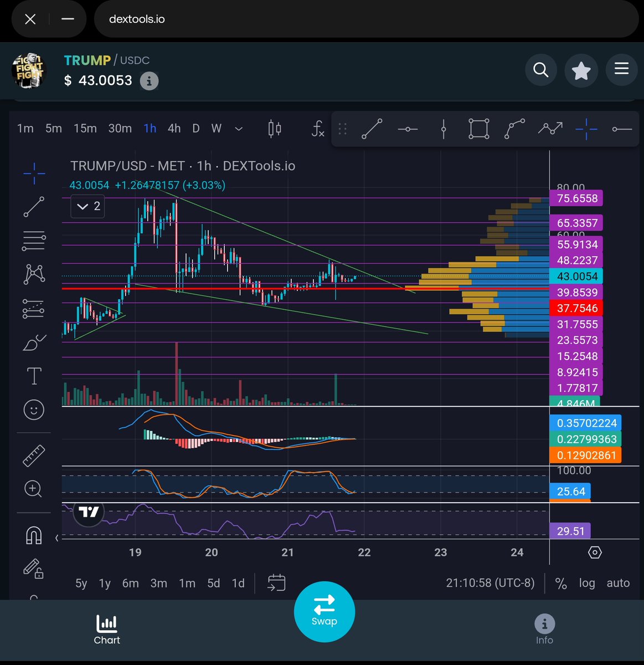Image resolution: width=644 pixels, height=665 pixels.
Task: Toggle log scale
Action: pyautogui.click(x=587, y=583)
